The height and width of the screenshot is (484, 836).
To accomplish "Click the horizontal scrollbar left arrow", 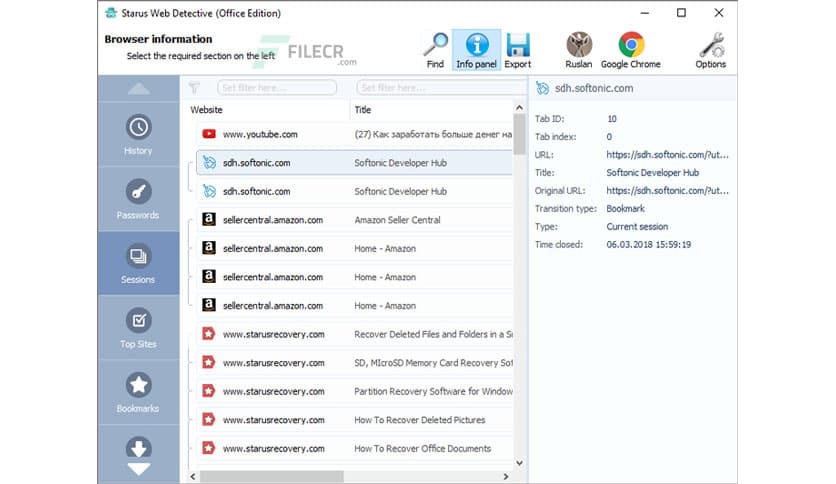I will (x=193, y=477).
